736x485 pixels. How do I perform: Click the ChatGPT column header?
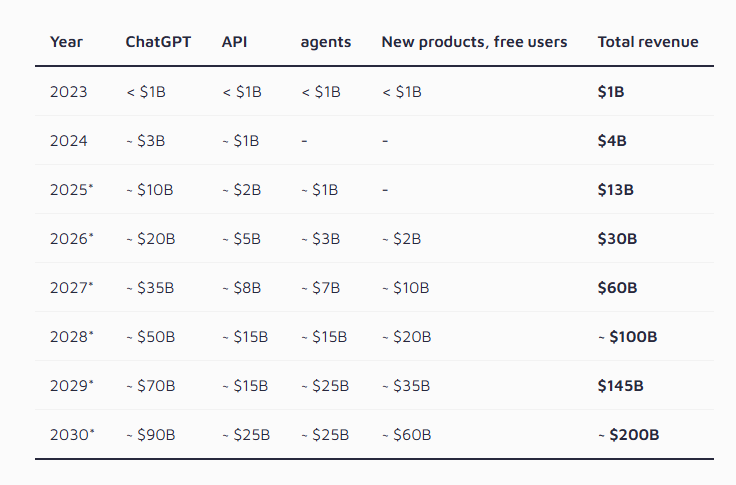(160, 42)
